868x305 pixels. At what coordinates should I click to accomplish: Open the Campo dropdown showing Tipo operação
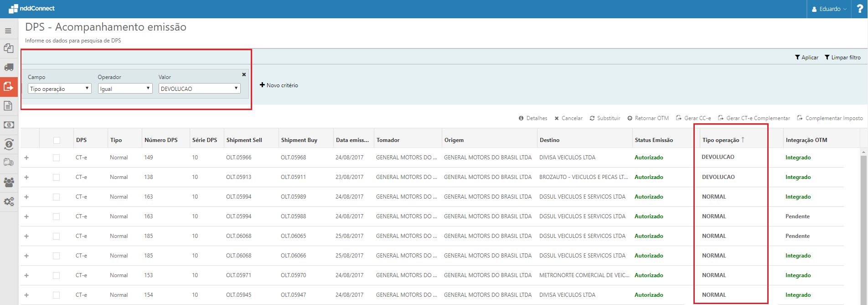(x=60, y=89)
